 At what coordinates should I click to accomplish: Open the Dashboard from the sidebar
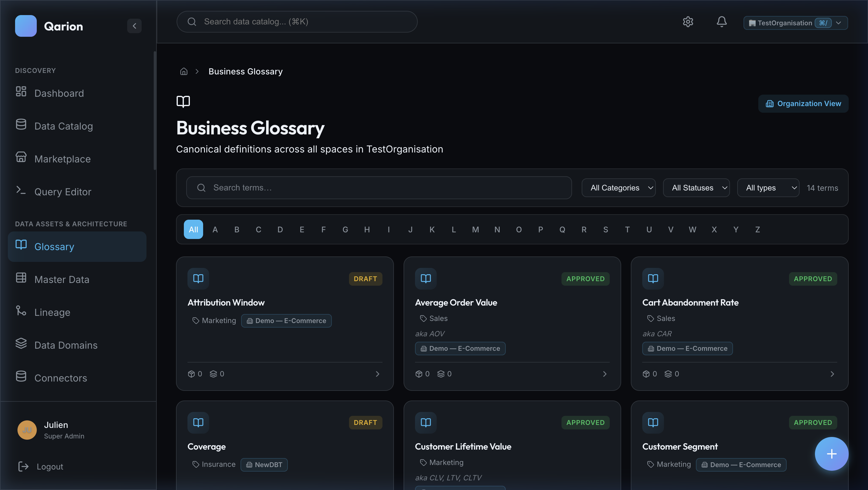click(x=59, y=93)
